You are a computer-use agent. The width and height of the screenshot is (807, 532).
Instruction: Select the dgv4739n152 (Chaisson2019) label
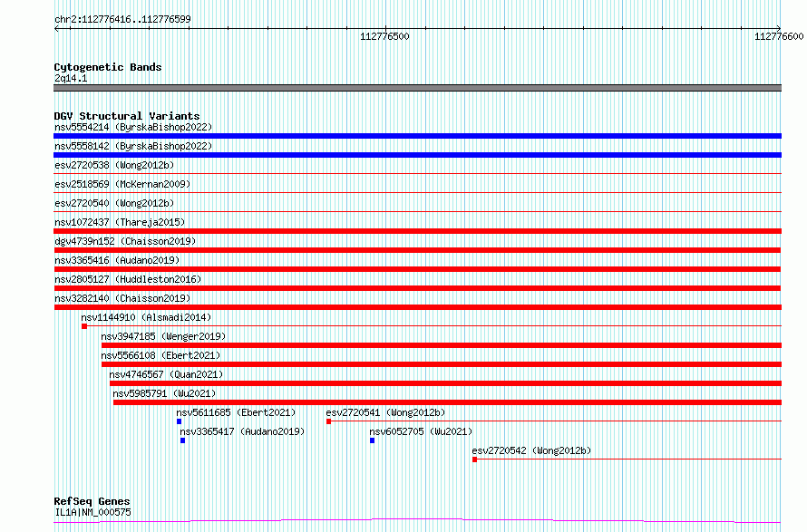[125, 241]
